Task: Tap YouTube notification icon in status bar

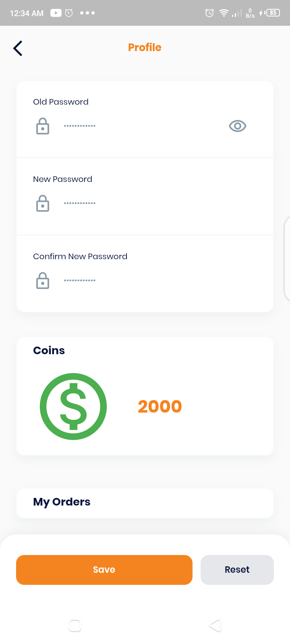Action: [x=56, y=13]
